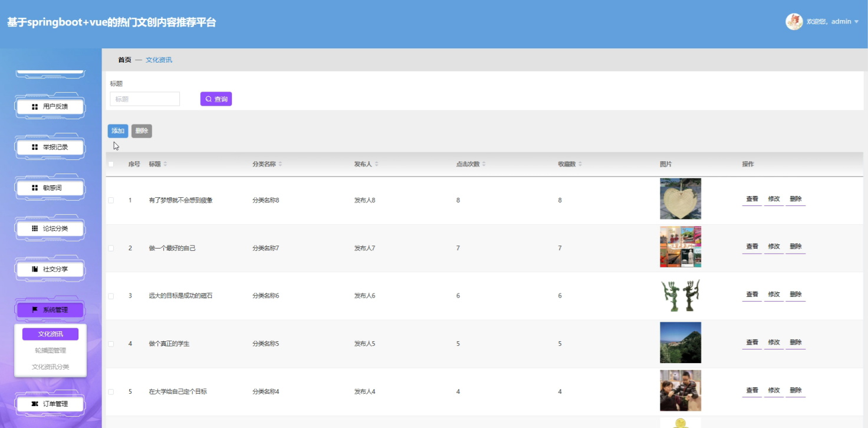
Task: Open 敏感词 sidebar menu
Action: pos(50,188)
